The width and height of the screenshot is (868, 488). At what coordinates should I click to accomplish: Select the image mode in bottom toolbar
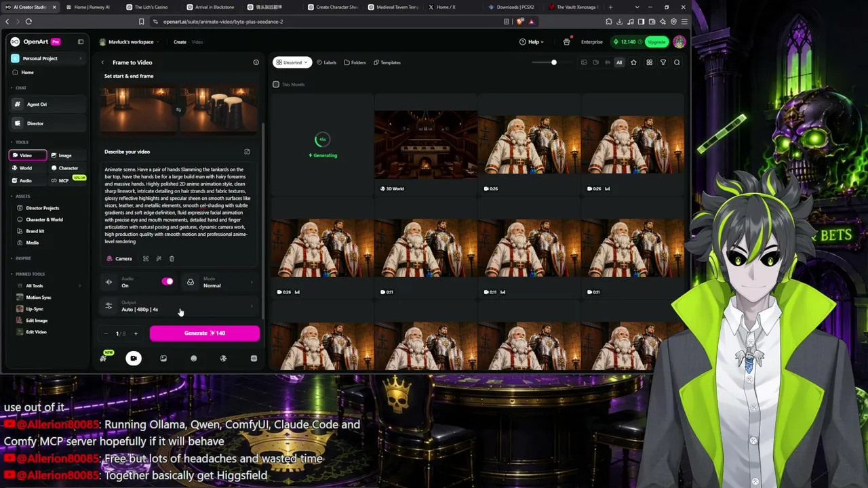[163, 359]
